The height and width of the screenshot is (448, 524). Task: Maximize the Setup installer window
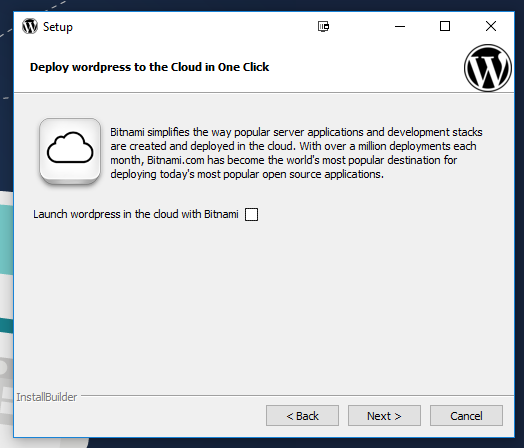click(x=445, y=26)
